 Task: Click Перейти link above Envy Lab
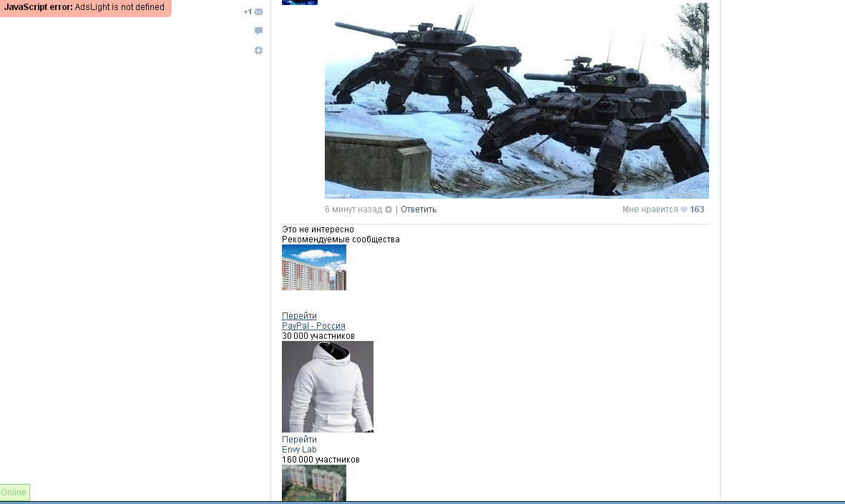tap(299, 440)
